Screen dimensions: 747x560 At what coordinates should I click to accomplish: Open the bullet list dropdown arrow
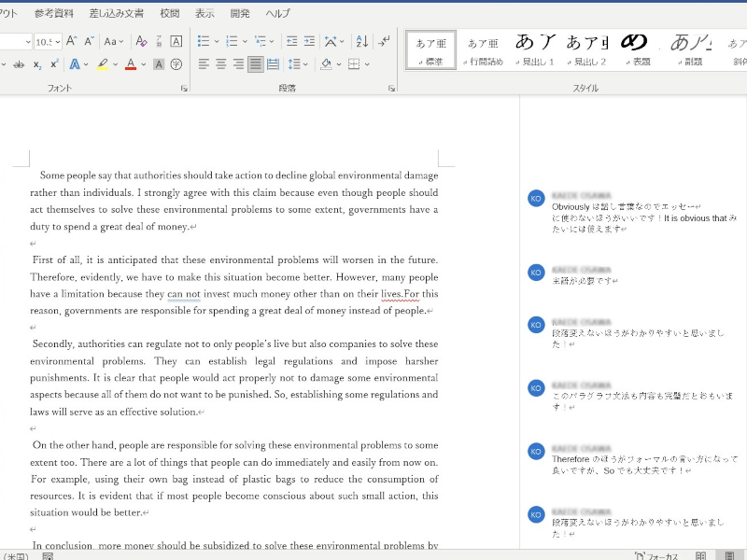click(217, 41)
